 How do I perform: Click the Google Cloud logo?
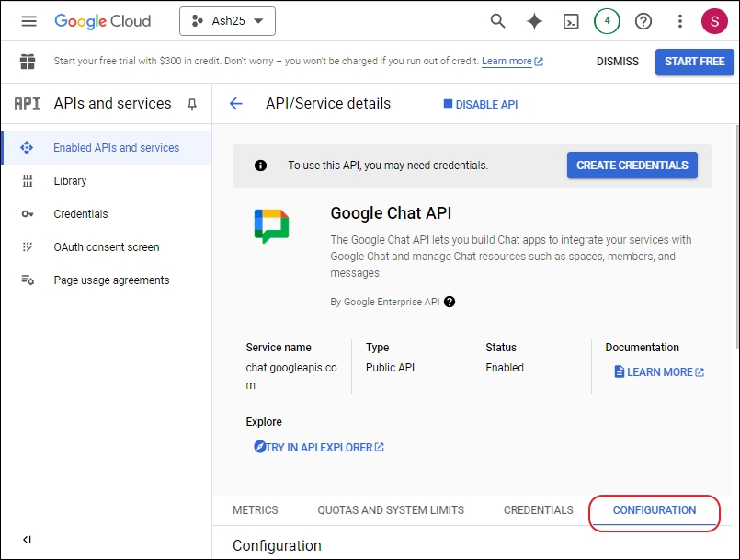[102, 21]
